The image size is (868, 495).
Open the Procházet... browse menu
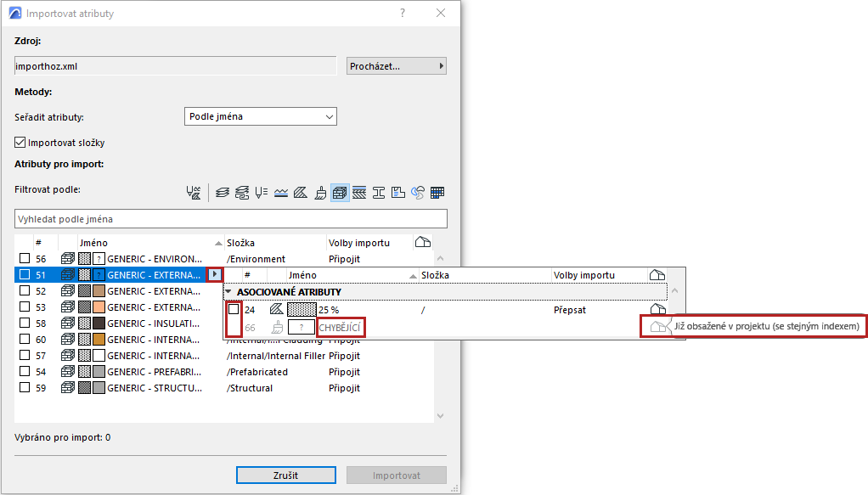coord(397,66)
